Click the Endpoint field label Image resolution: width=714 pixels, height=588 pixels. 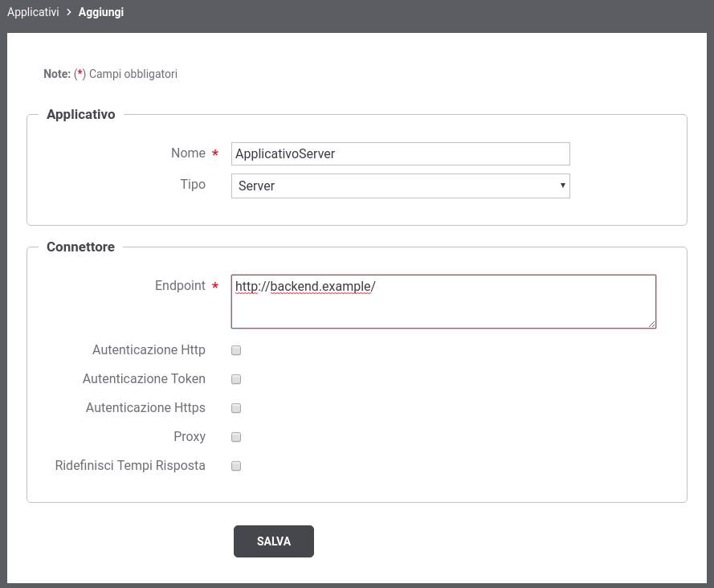(180, 286)
